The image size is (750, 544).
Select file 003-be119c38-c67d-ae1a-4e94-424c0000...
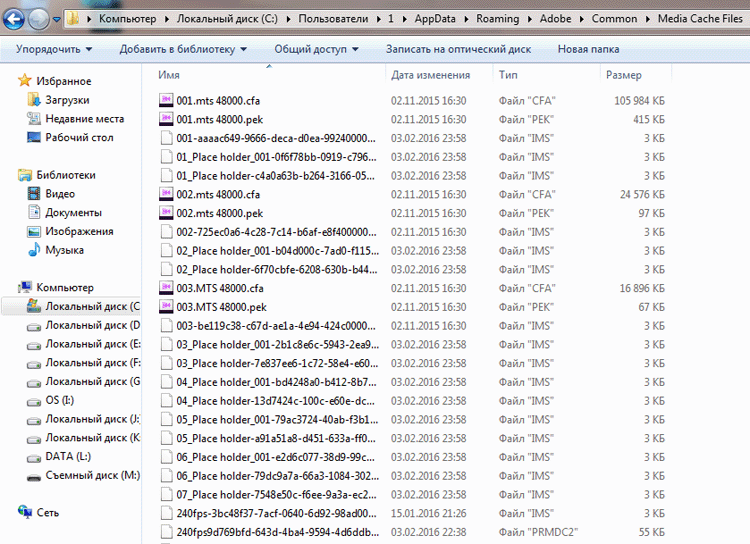[x=276, y=326]
